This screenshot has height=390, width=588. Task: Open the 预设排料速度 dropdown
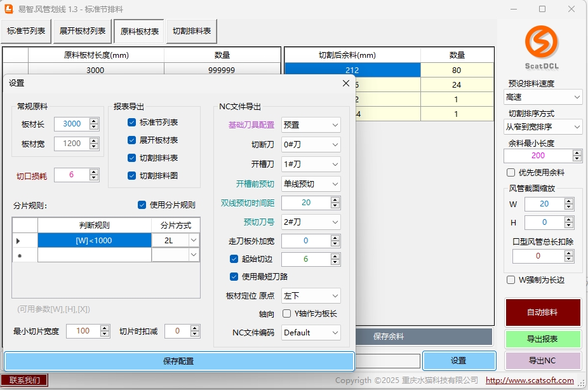543,97
